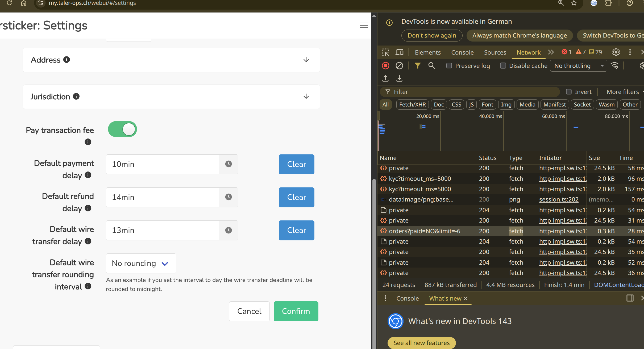The width and height of the screenshot is (644, 349).
Task: Open the network search magnifier icon
Action: pyautogui.click(x=431, y=66)
